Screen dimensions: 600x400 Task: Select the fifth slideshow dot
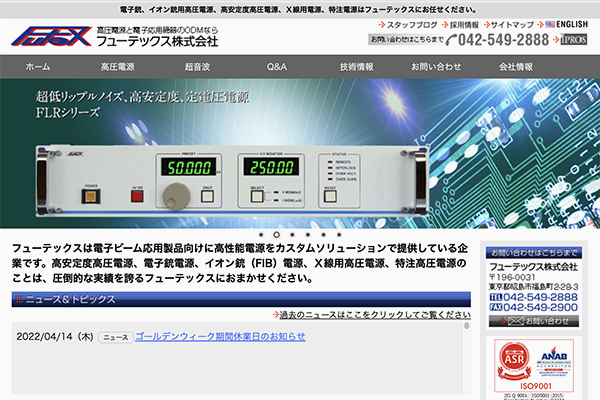click(x=323, y=235)
